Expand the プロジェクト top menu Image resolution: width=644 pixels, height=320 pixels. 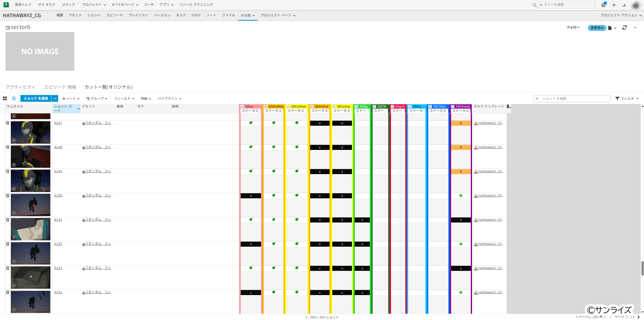pyautogui.click(x=94, y=5)
